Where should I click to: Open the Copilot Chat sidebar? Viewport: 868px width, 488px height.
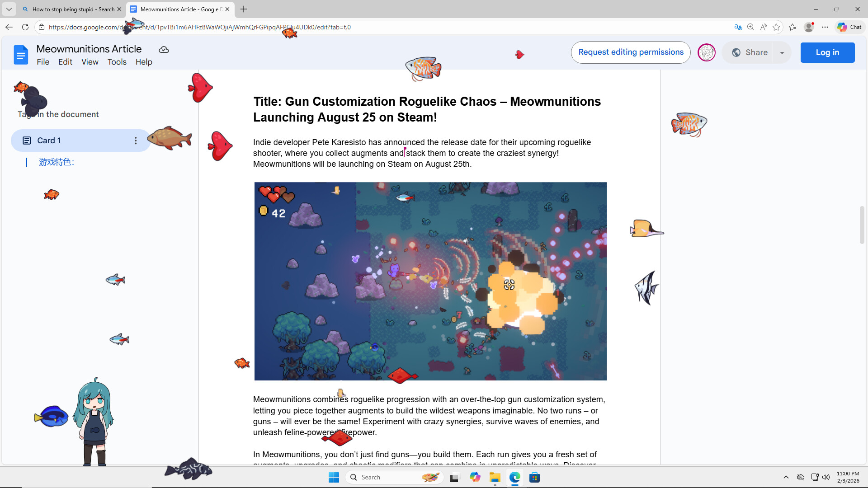click(849, 27)
